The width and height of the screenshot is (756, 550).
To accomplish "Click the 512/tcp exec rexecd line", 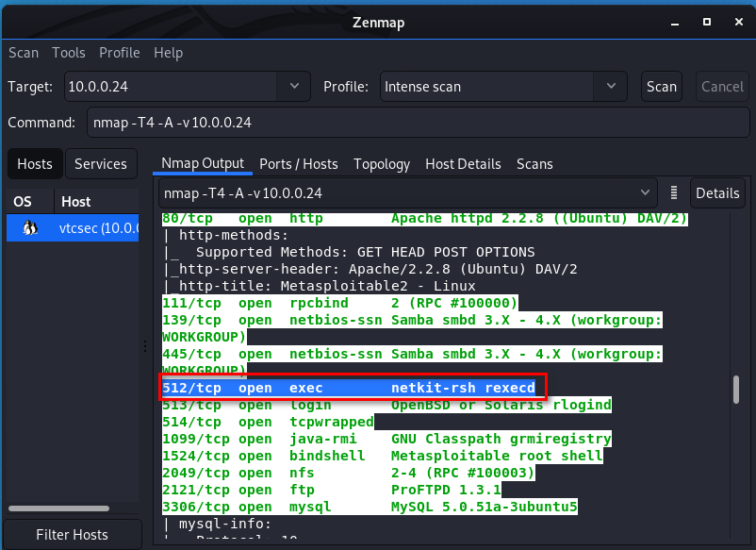I will click(x=349, y=388).
